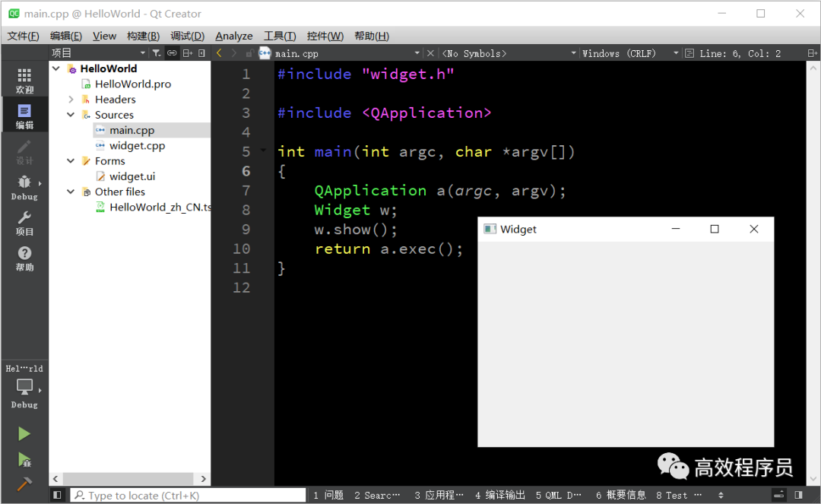Open the Windows (CRLF) line ending dropdown
Viewport: 821px width, 504px height.
pos(630,53)
